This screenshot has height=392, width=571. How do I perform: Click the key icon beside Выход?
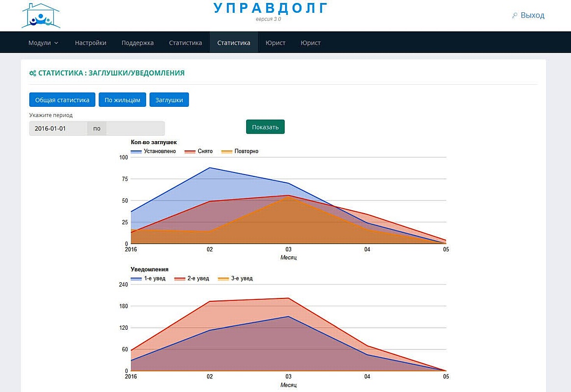(515, 16)
